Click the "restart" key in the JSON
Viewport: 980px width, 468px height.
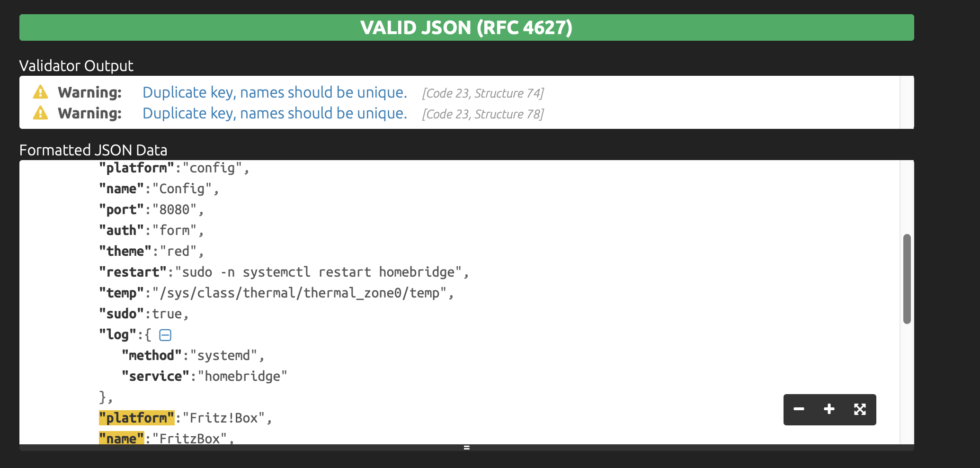tap(133, 272)
